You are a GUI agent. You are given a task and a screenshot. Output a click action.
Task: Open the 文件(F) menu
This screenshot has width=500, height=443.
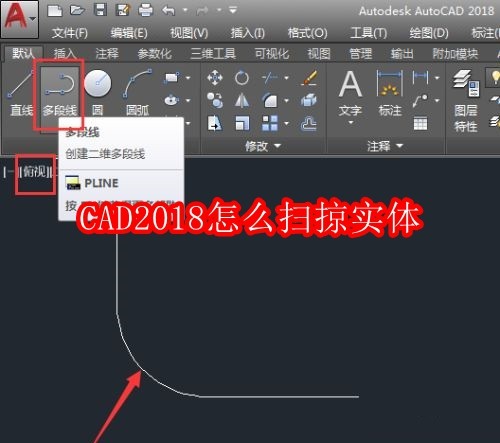tap(70, 33)
